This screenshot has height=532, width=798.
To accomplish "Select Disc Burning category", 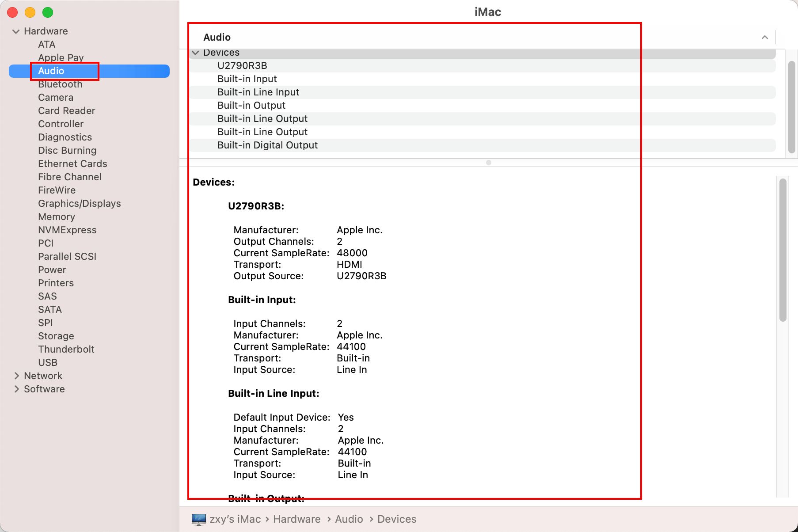I will point(67,151).
